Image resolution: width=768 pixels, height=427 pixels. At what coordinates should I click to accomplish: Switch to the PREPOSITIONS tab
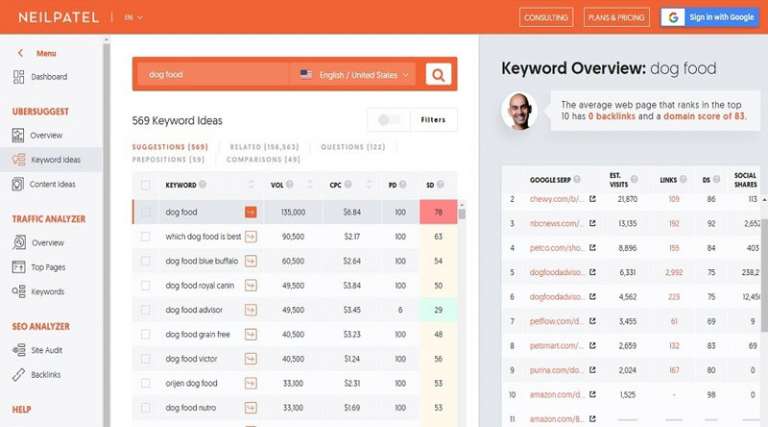168,160
